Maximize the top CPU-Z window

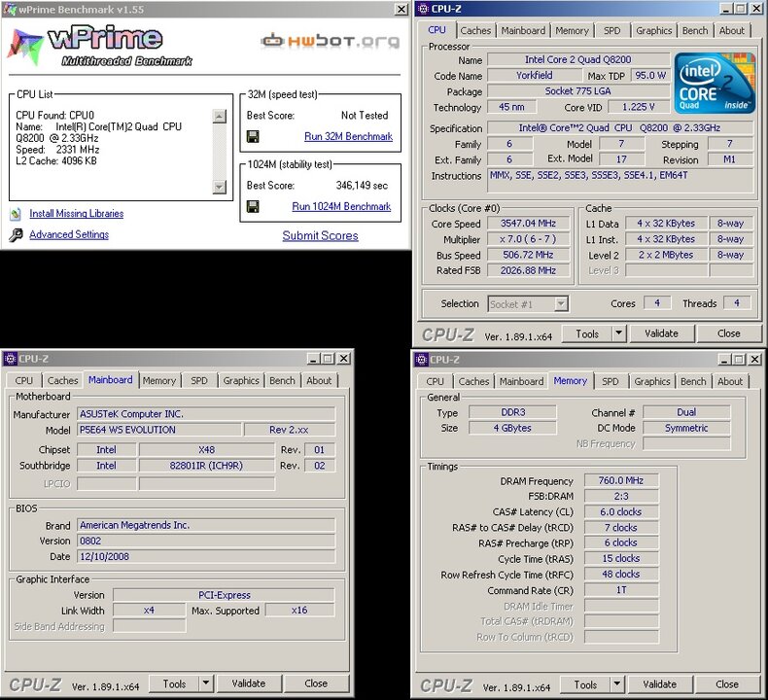point(741,9)
